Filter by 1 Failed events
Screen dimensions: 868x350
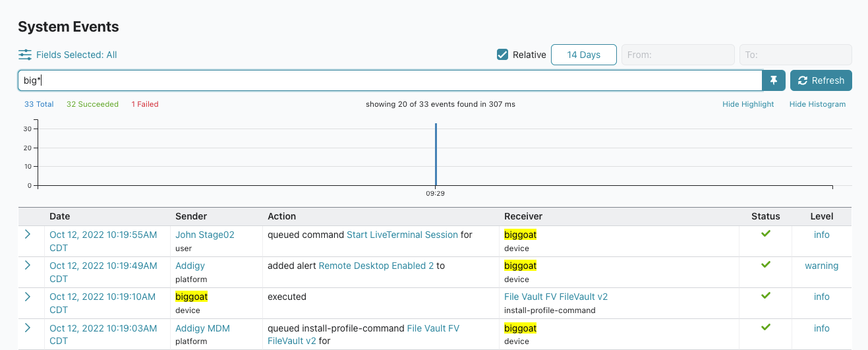[x=145, y=104]
